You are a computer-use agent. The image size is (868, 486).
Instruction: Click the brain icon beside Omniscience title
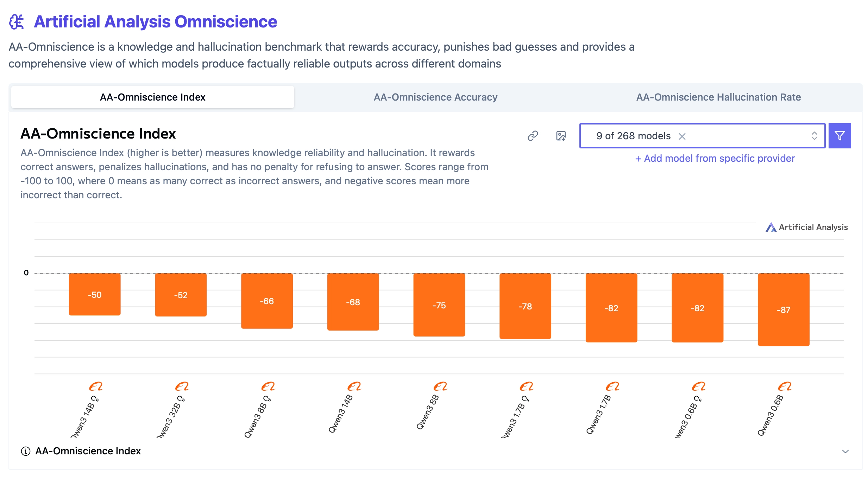(x=17, y=22)
